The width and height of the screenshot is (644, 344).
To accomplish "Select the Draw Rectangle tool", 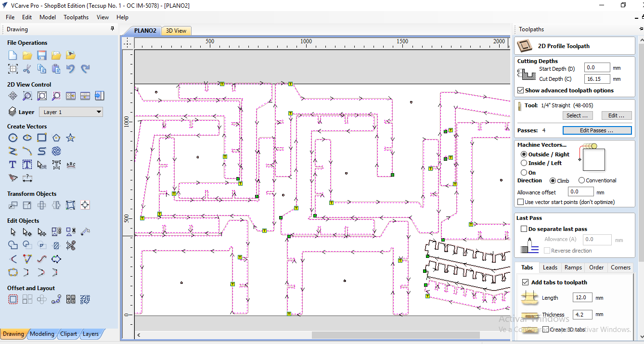I will 42,138.
